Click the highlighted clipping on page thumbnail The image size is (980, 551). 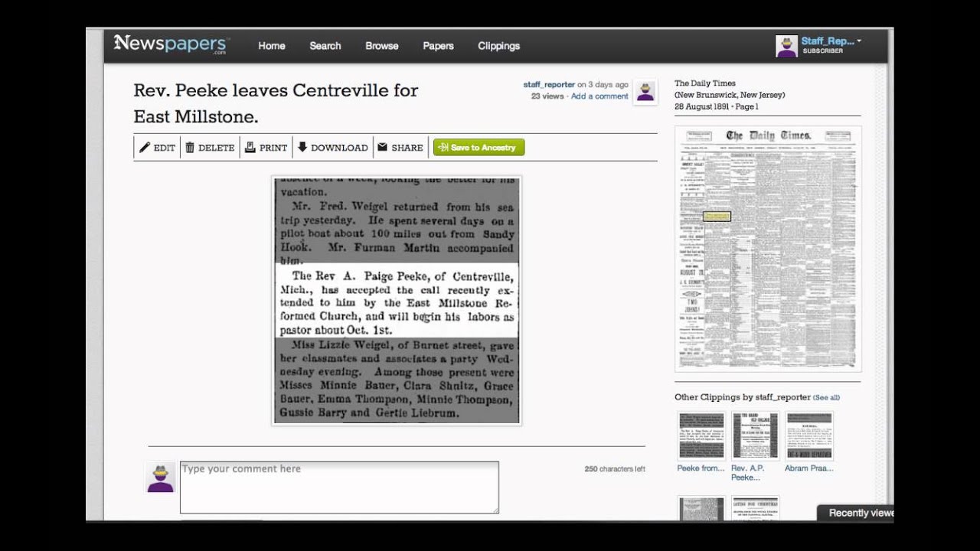coord(717,217)
